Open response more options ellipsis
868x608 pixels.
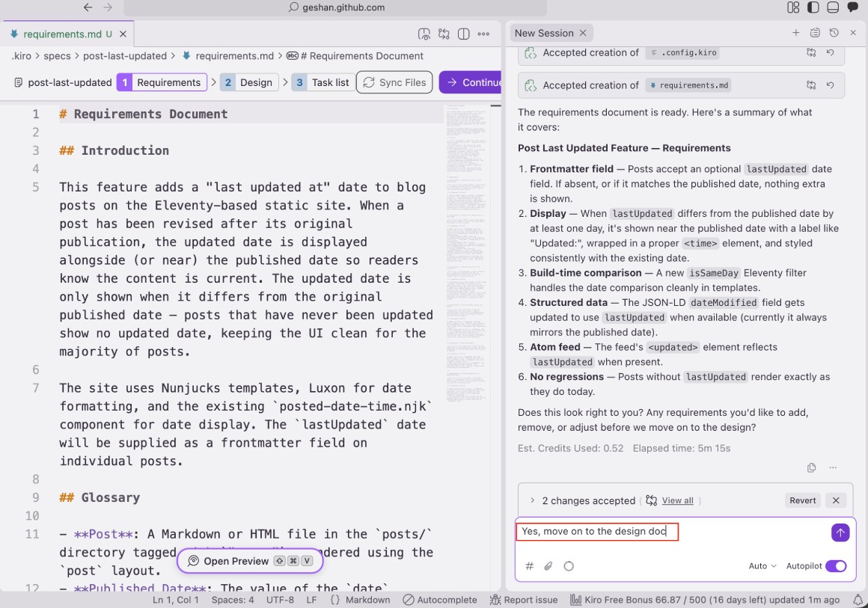(833, 467)
